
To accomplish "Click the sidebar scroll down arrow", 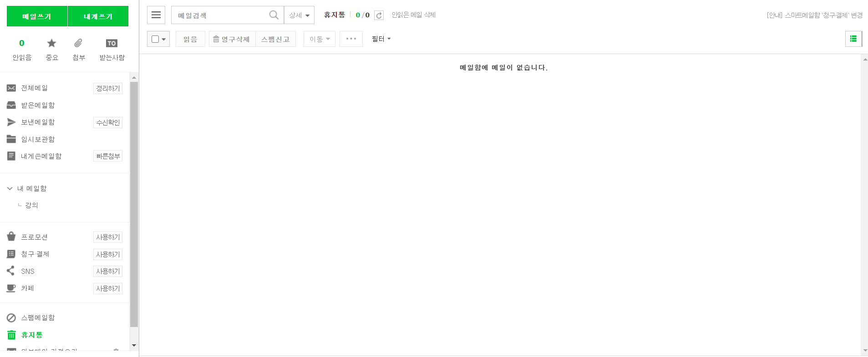I will [134, 345].
